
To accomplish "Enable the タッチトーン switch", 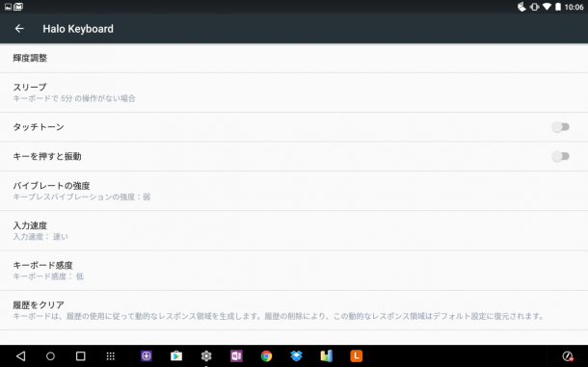I will pos(561,127).
